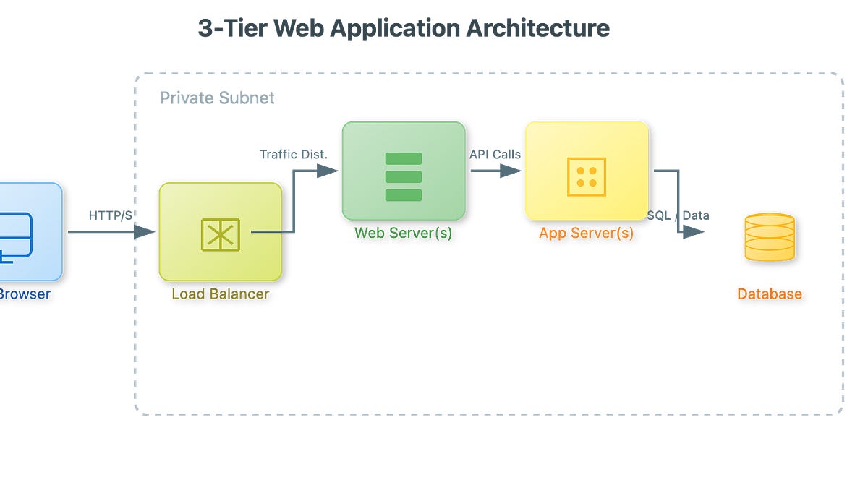
Task: Click the "3-Tier Web Application Architecture" title
Action: 404,28
